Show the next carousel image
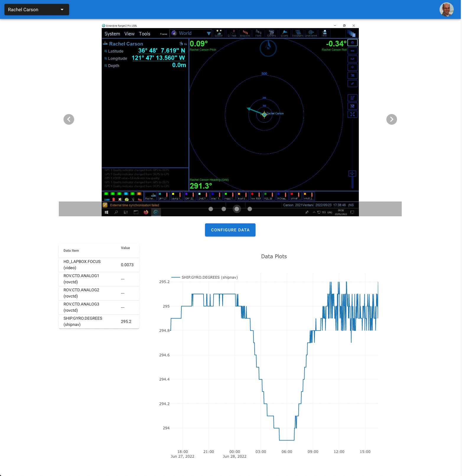 click(391, 119)
